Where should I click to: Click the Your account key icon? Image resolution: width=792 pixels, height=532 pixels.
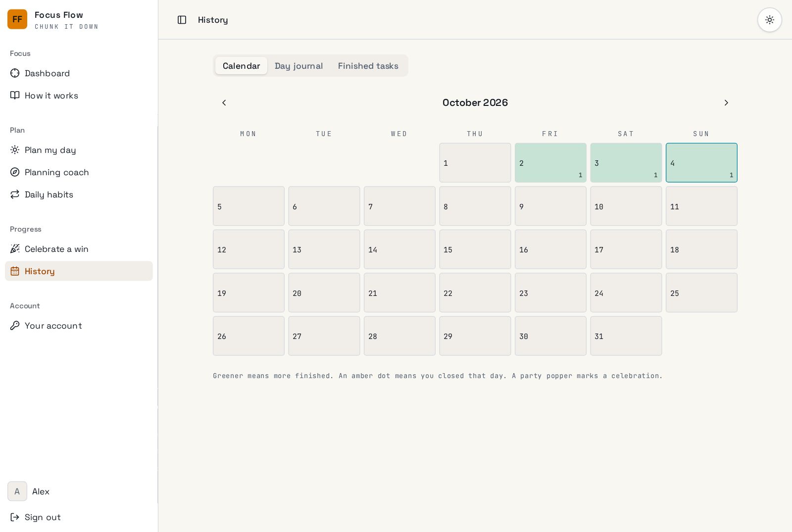[15, 326]
